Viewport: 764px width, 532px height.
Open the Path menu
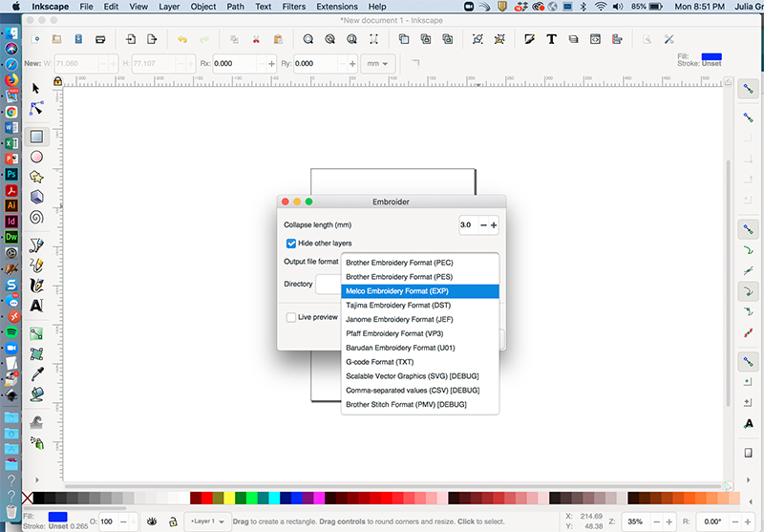point(235,7)
